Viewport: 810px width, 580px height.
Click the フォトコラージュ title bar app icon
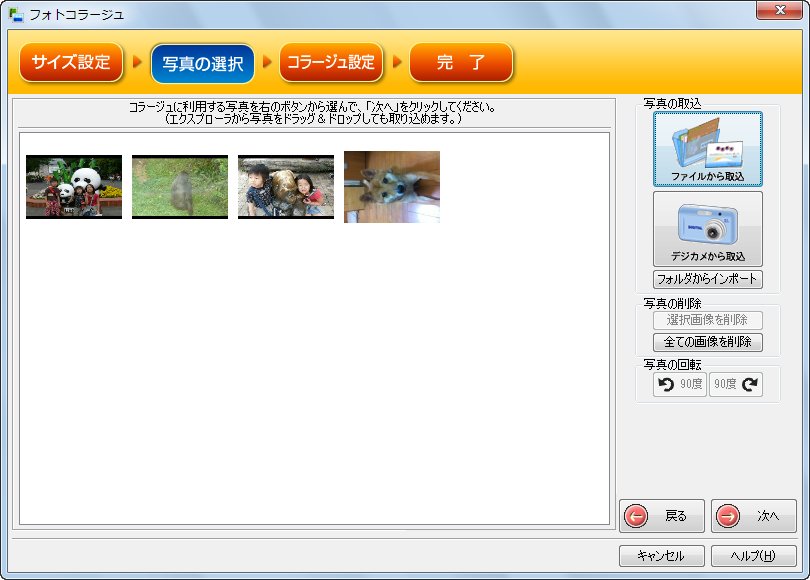click(16, 14)
